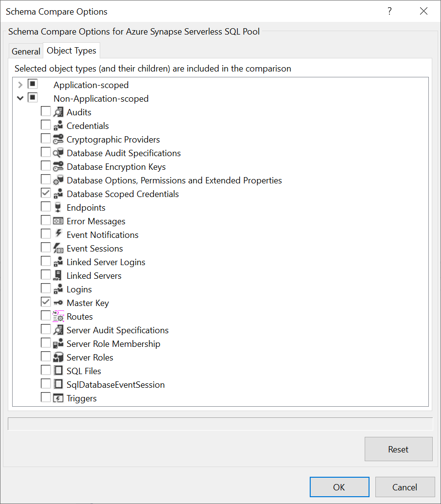Click the SQL Files icon
Screen dimensions: 441x504
pyautogui.click(x=58, y=371)
